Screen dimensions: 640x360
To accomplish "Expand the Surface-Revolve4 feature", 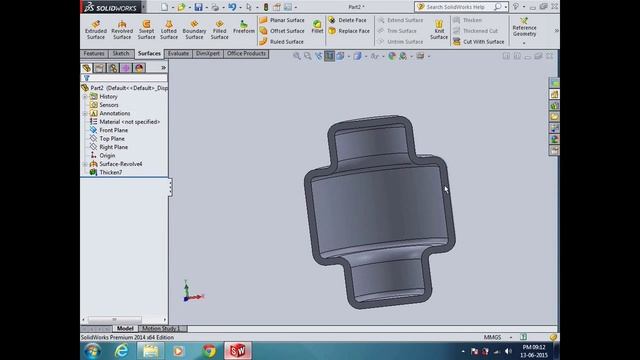I will [x=85, y=164].
